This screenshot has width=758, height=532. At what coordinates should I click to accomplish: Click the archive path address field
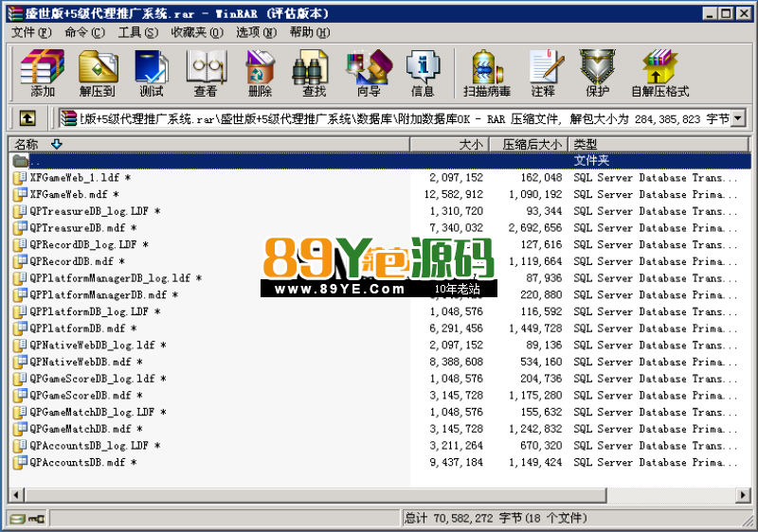pyautogui.click(x=394, y=118)
